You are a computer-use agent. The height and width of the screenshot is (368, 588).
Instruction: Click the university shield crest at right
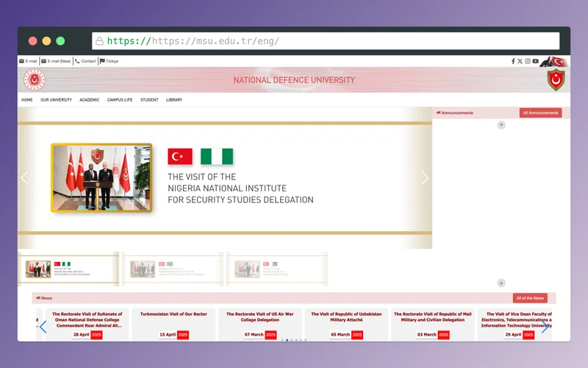(x=556, y=79)
